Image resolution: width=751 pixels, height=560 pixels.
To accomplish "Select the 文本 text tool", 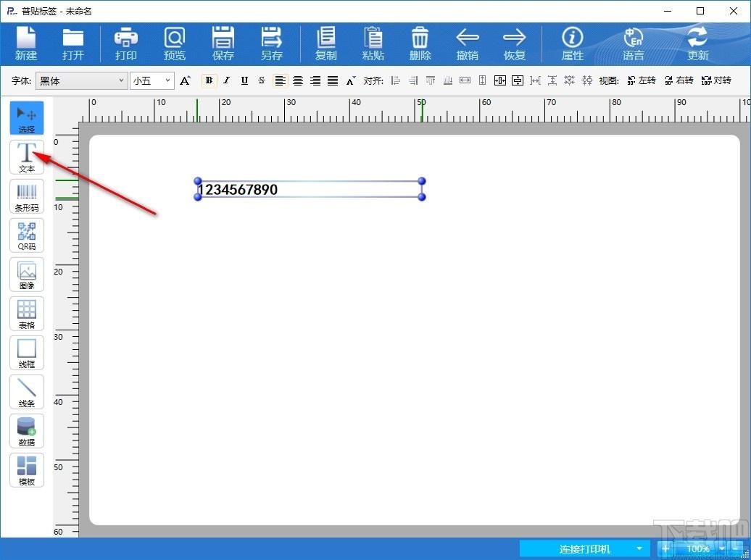I will (x=27, y=157).
